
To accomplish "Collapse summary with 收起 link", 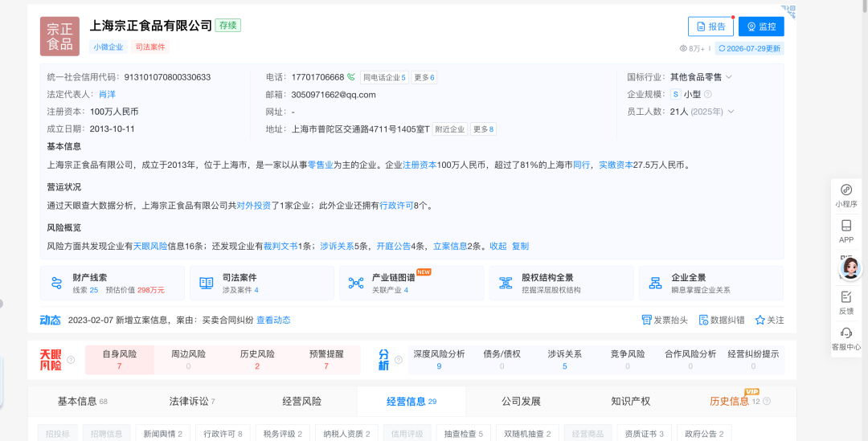I will click(x=498, y=247).
